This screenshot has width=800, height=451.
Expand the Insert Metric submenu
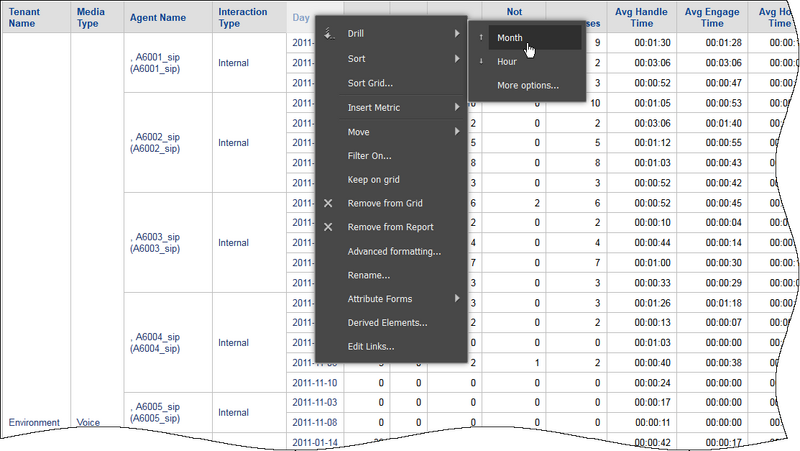[456, 107]
